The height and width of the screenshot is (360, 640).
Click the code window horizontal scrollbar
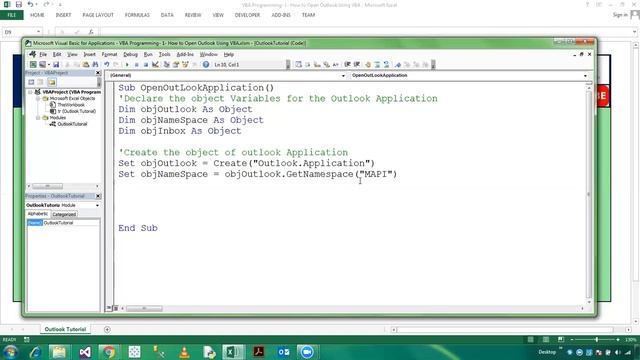point(352,308)
